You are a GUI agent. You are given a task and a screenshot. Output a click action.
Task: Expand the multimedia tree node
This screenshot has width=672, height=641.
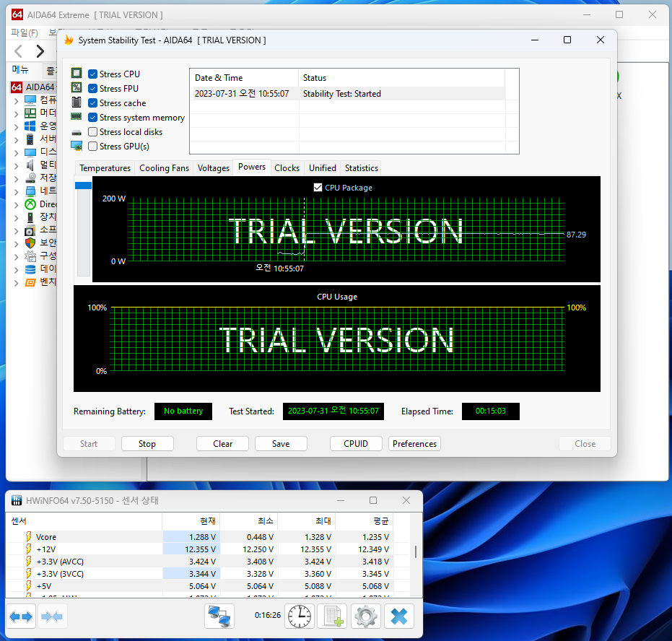point(16,166)
